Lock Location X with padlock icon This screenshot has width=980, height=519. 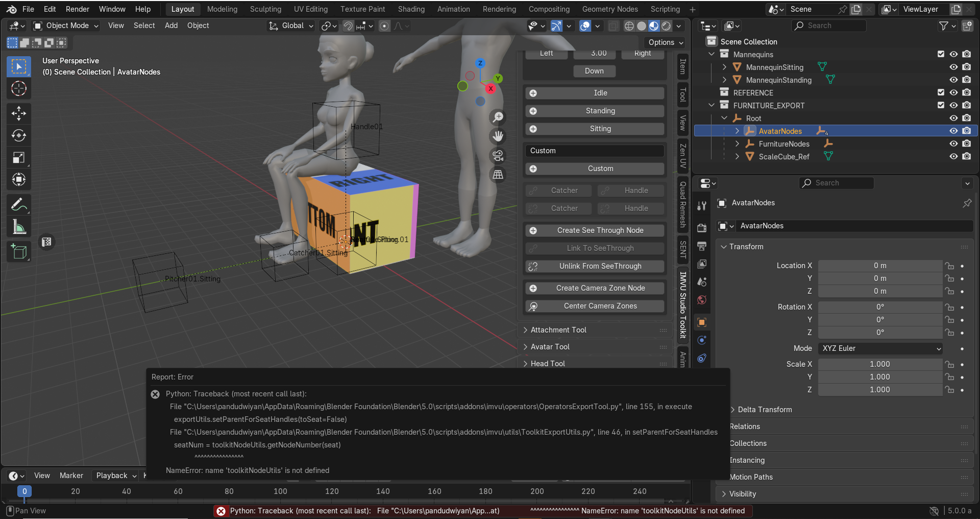point(949,266)
